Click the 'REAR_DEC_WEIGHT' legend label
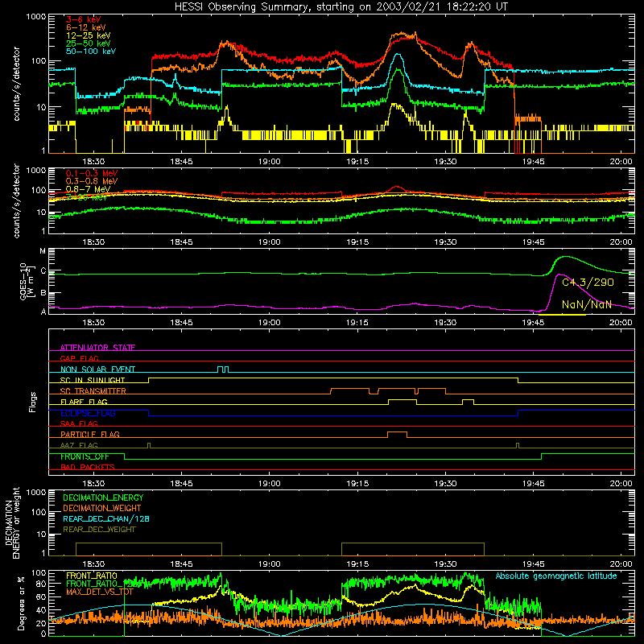 (99, 530)
